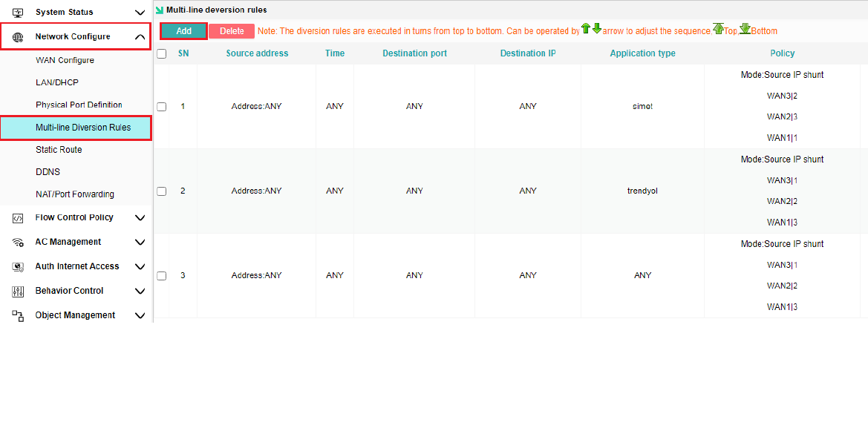Viewport: 868px width, 428px height.
Task: Expand the System Status section chevron
Action: tap(140, 13)
